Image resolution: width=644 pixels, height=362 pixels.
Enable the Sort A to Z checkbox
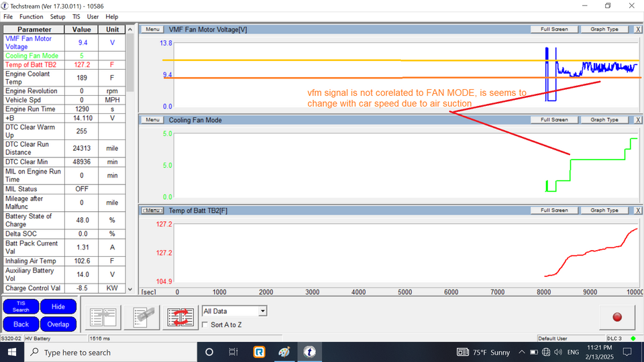tap(205, 324)
